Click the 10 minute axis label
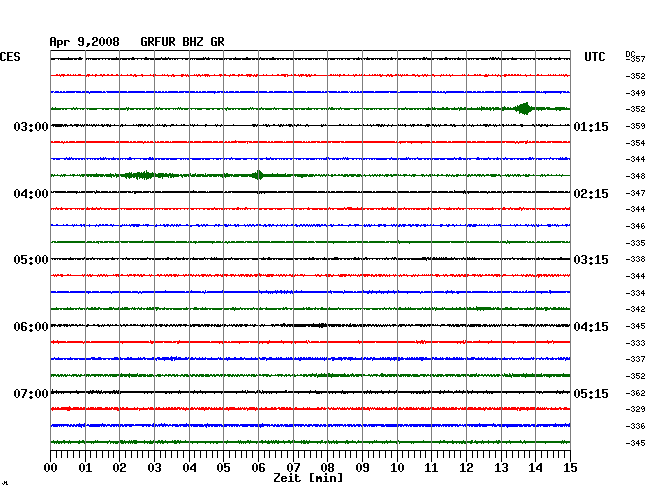 (397, 468)
